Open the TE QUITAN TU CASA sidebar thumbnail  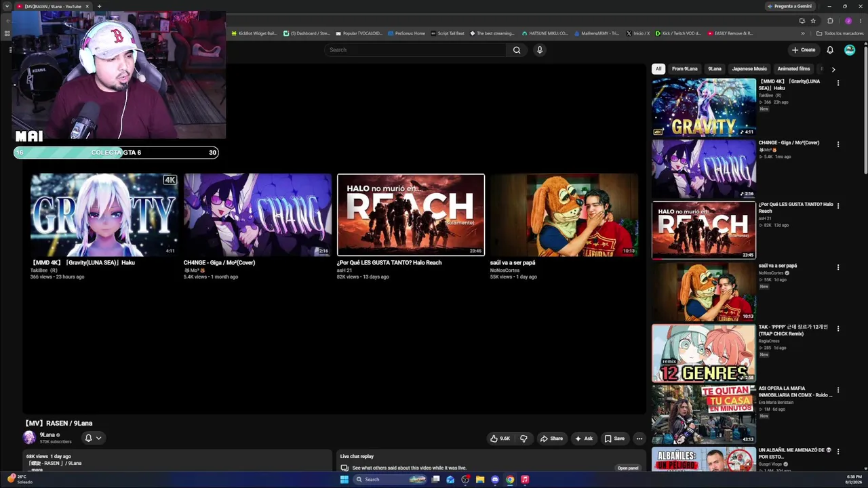(x=704, y=415)
